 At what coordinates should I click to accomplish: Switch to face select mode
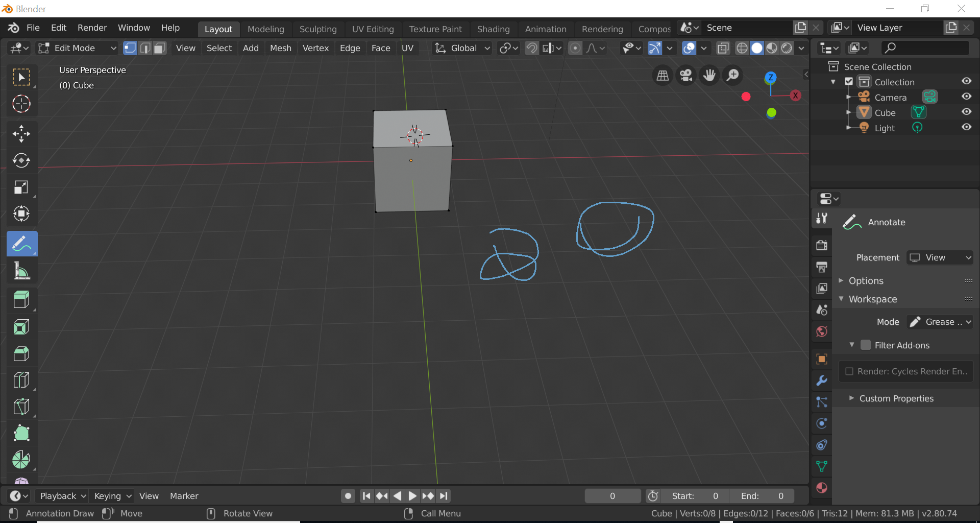pyautogui.click(x=160, y=48)
